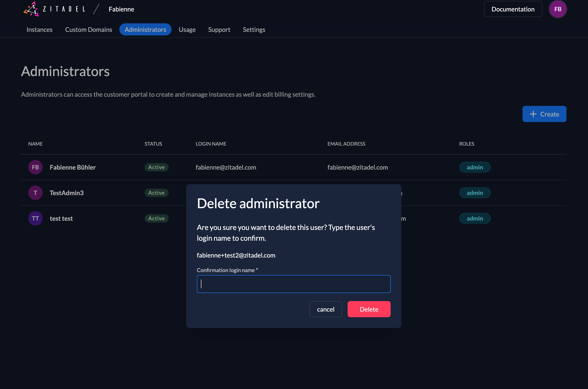
Task: Click the cancel button in delete dialog
Action: (x=326, y=309)
